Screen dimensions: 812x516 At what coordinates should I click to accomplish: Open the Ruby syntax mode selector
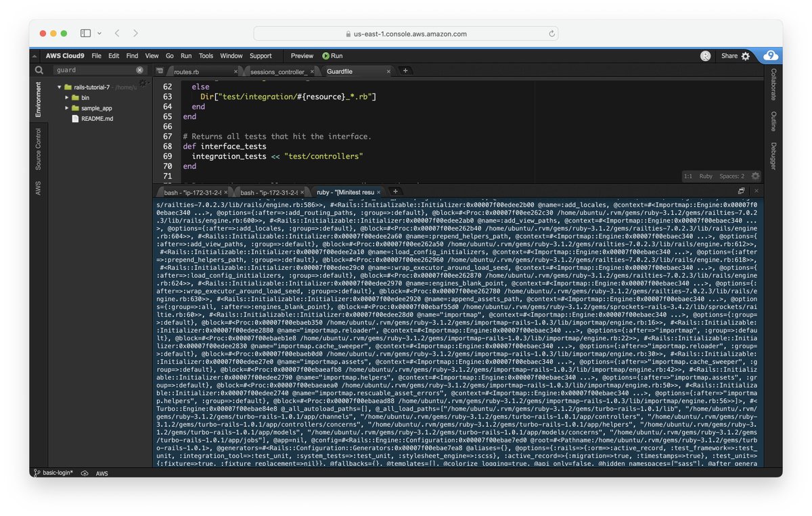[x=706, y=176]
